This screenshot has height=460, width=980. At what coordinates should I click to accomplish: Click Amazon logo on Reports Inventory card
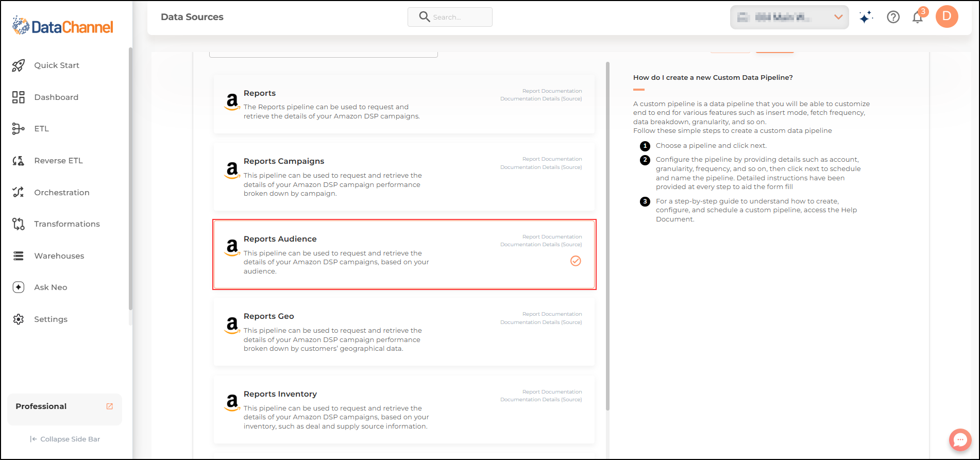[232, 402]
